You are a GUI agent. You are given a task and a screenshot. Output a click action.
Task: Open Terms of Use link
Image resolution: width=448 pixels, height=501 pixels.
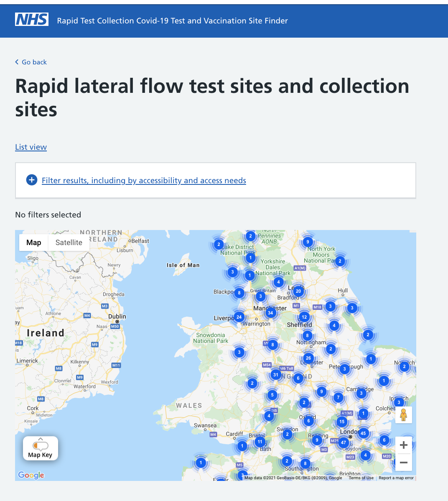point(361,478)
